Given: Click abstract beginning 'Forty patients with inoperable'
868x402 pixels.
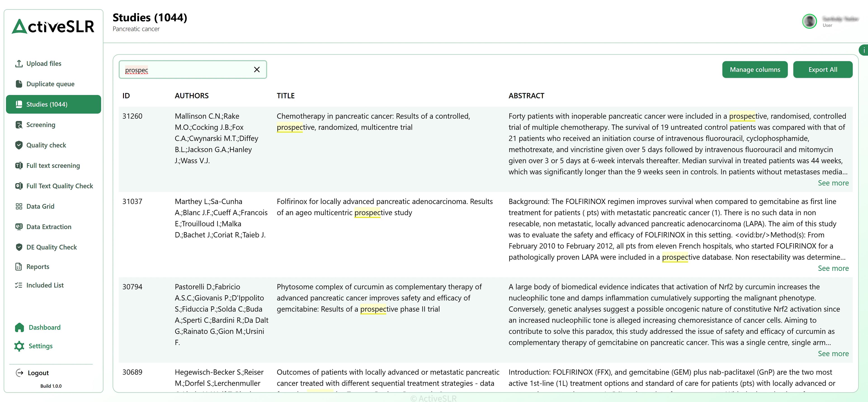Looking at the screenshot, I should pyautogui.click(x=678, y=144).
